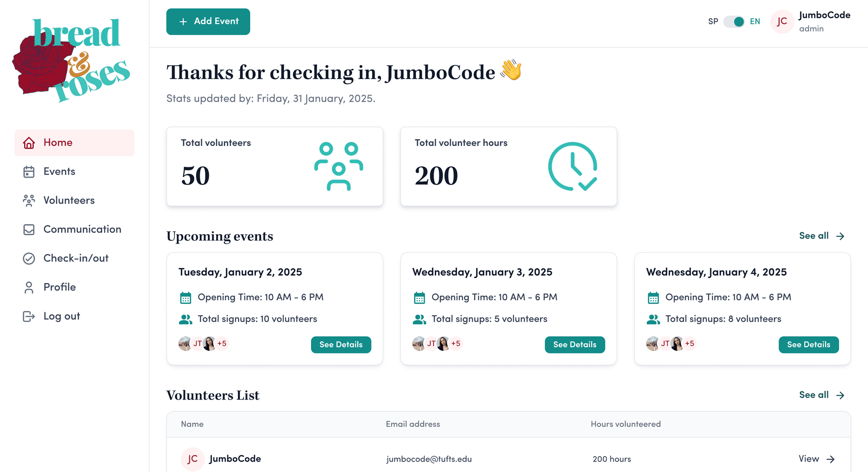Click the Communication inbox icon

click(x=29, y=230)
